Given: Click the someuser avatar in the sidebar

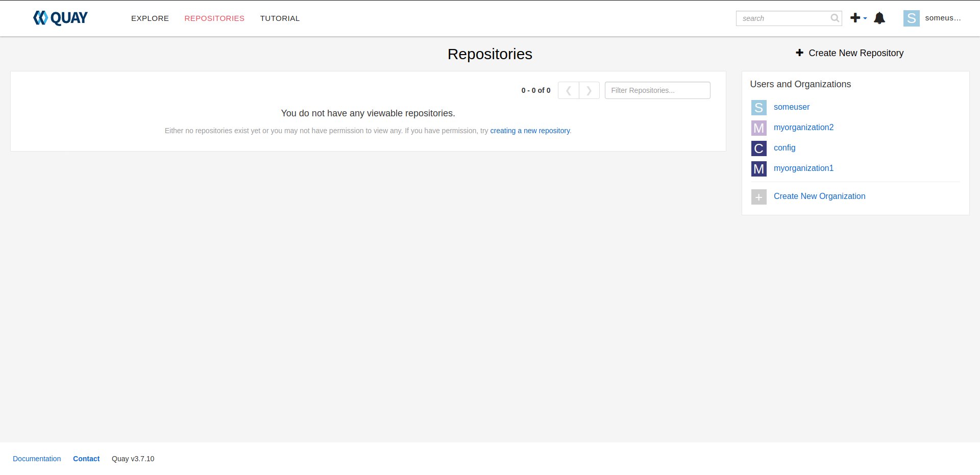Looking at the screenshot, I should (x=758, y=107).
